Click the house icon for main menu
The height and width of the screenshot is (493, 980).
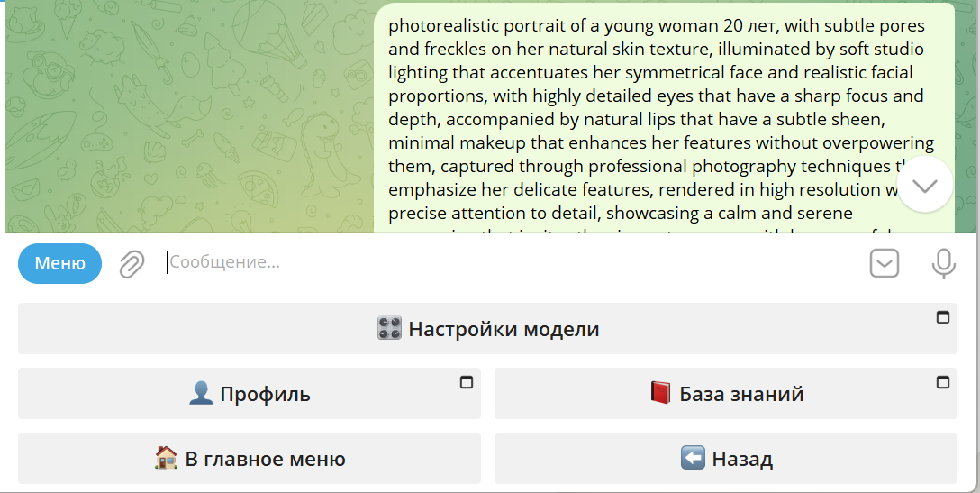tap(166, 459)
